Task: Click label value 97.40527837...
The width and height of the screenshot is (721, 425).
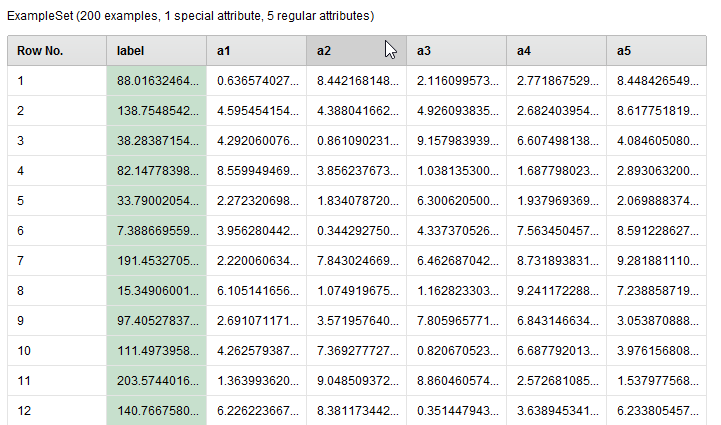Action: coord(156,321)
